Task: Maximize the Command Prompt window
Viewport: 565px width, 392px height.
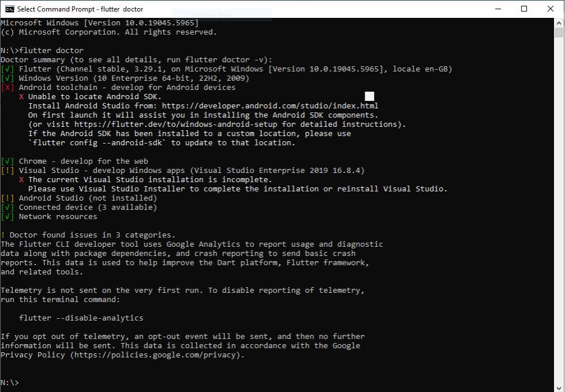Action: pos(524,9)
